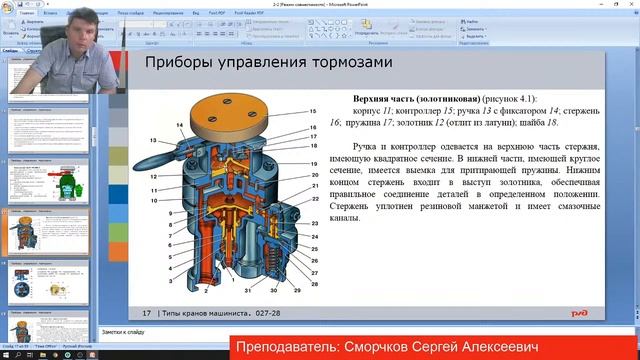
Task: Click the brake valve cutaway diagram
Action: [225, 194]
